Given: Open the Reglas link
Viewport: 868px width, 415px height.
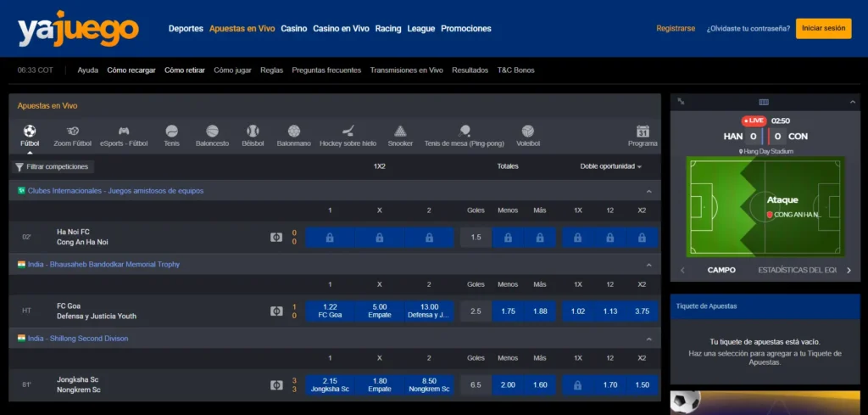Looking at the screenshot, I should pos(272,70).
